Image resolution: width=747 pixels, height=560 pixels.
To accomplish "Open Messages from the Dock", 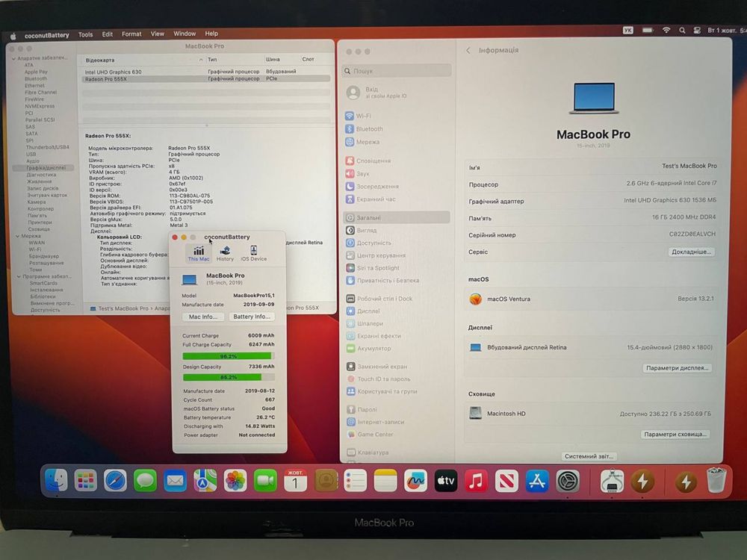I will pyautogui.click(x=146, y=481).
